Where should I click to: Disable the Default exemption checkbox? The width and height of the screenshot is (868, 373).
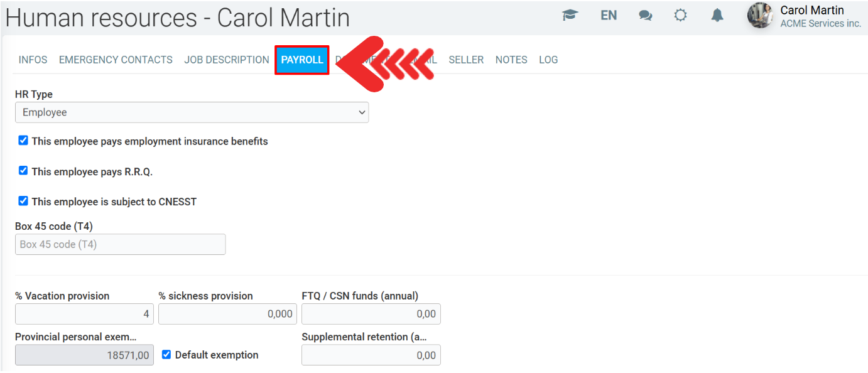[166, 354]
